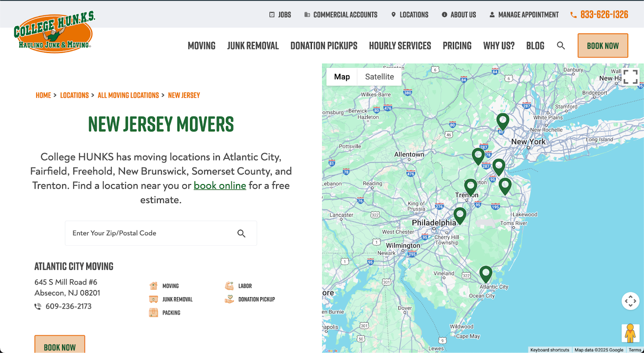The image size is (644, 353).
Task: Open the Moving menu
Action: [x=202, y=46]
